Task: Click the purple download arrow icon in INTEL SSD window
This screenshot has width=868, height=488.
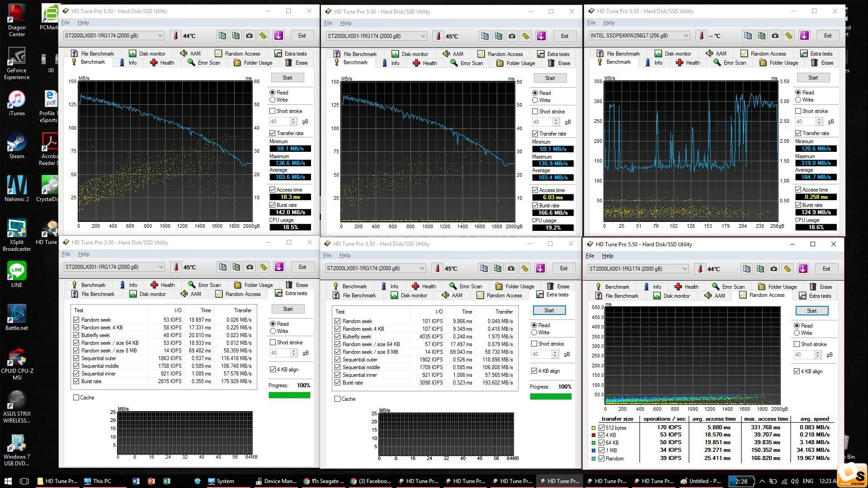Action: pyautogui.click(x=804, y=36)
